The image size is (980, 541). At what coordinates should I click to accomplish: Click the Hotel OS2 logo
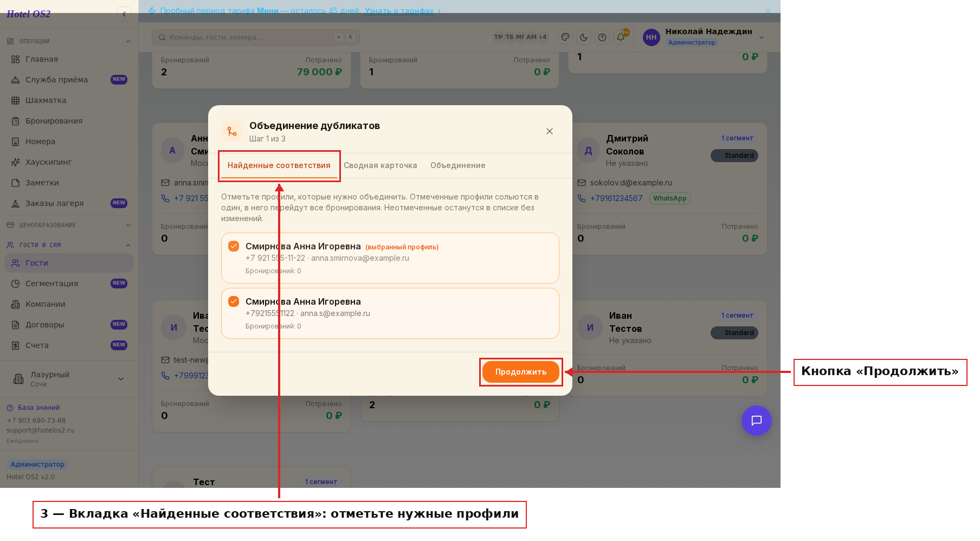[28, 14]
